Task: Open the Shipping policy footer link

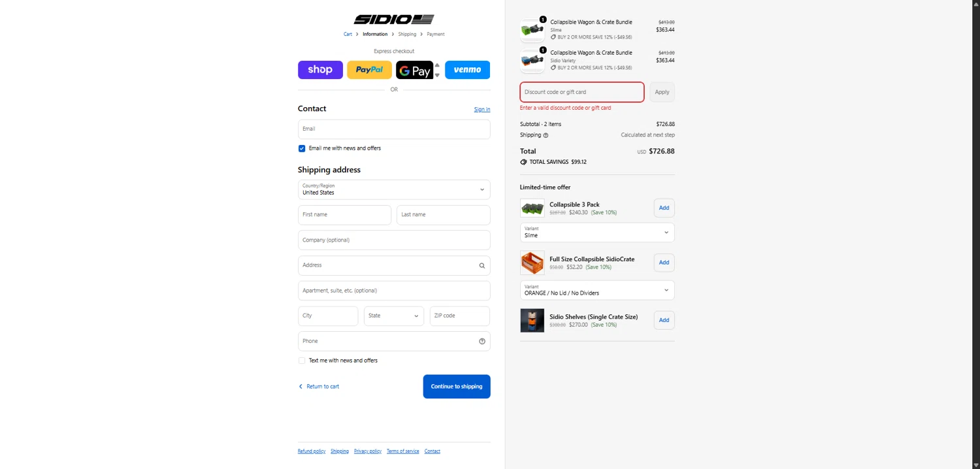Action: pos(340,451)
